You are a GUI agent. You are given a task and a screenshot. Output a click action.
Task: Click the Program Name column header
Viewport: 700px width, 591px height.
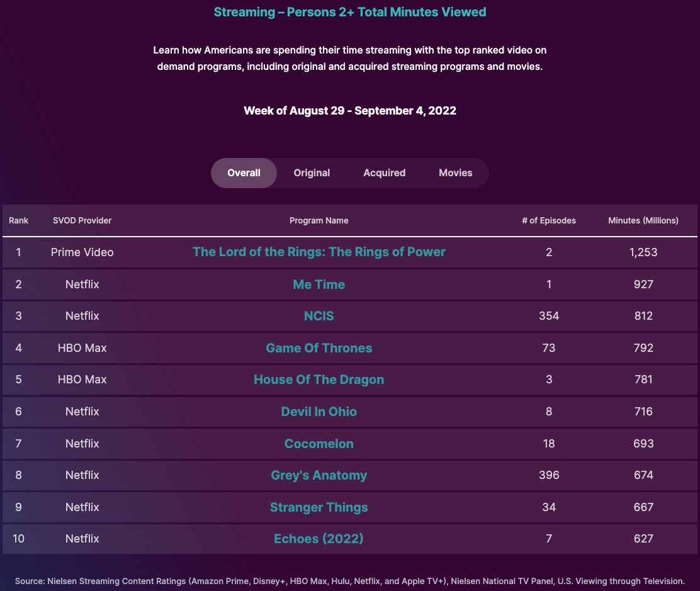pos(319,220)
